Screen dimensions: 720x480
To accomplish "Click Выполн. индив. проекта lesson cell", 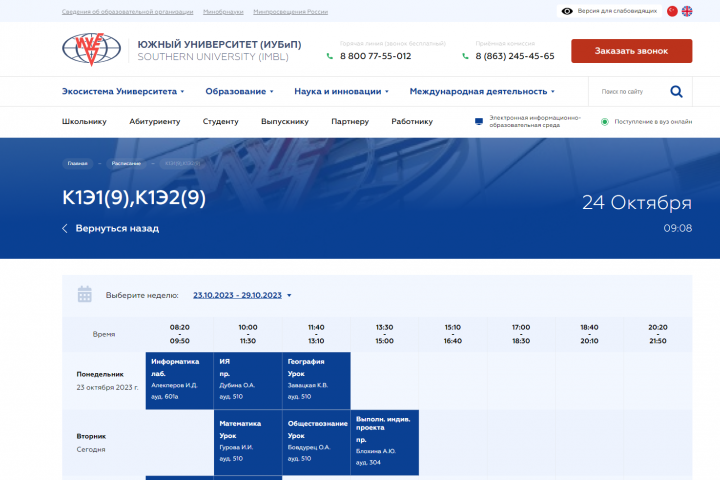I will [385, 442].
